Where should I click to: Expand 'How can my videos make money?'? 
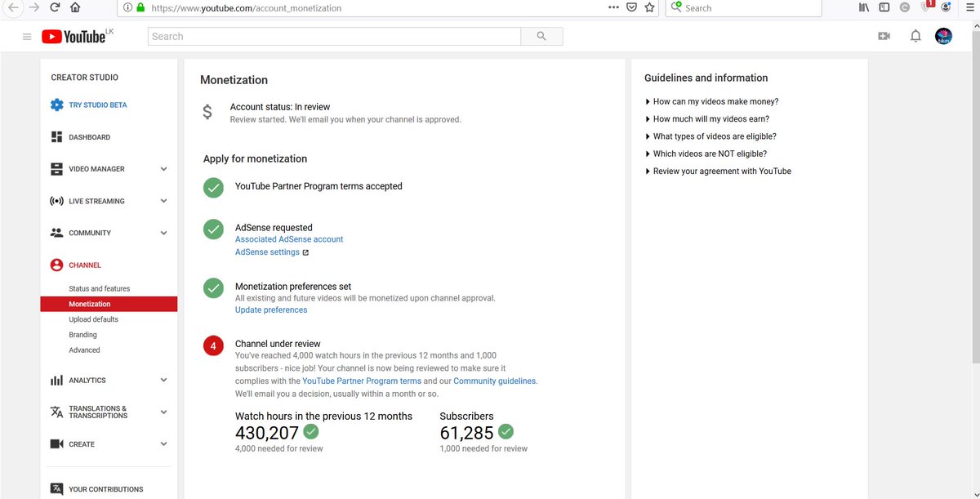tap(711, 102)
